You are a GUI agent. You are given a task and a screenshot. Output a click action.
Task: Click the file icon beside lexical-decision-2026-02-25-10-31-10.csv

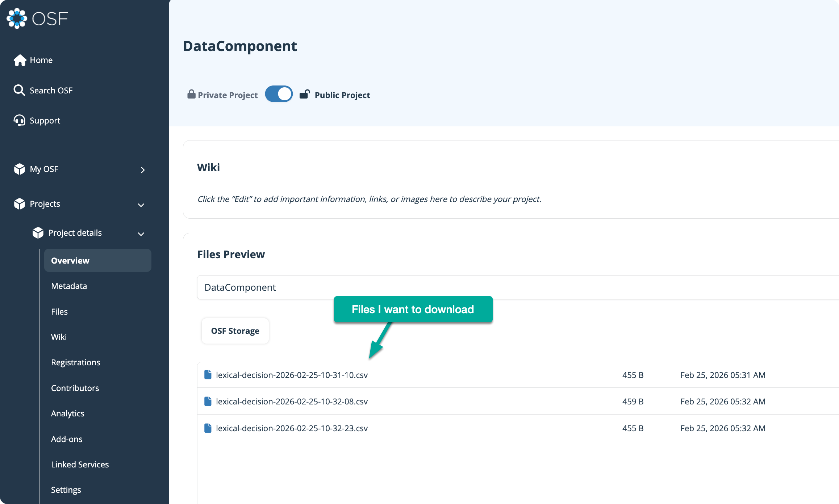[x=208, y=375]
